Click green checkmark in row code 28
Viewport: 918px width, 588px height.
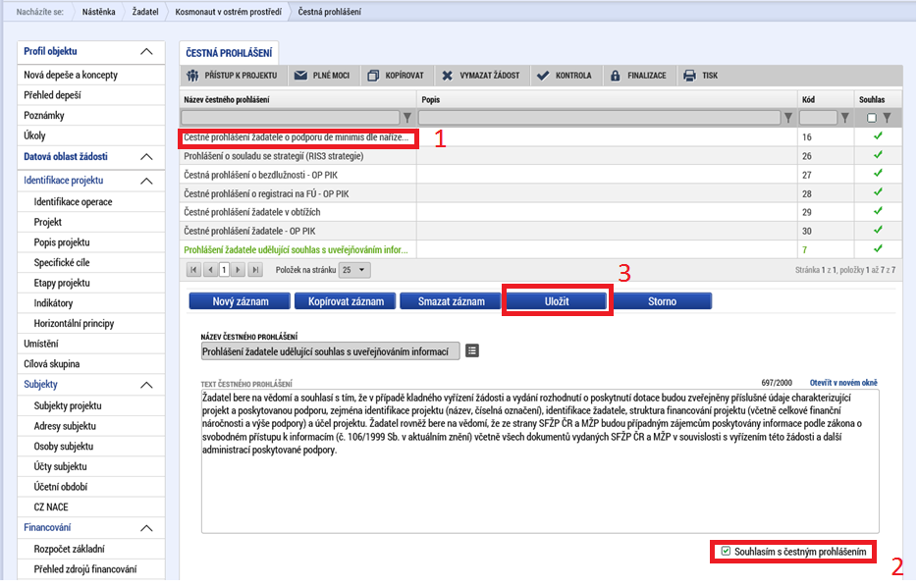point(878,192)
